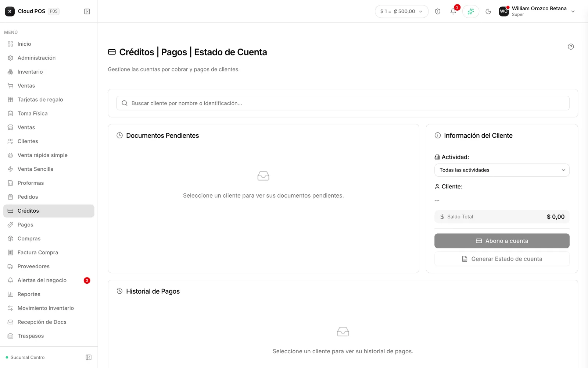
Task: Click the Cloud POS logo icon
Action: (10, 11)
